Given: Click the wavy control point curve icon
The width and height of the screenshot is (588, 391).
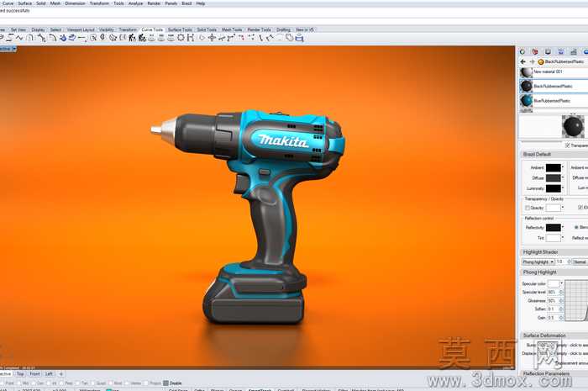Looking at the screenshot, I should 19,38.
